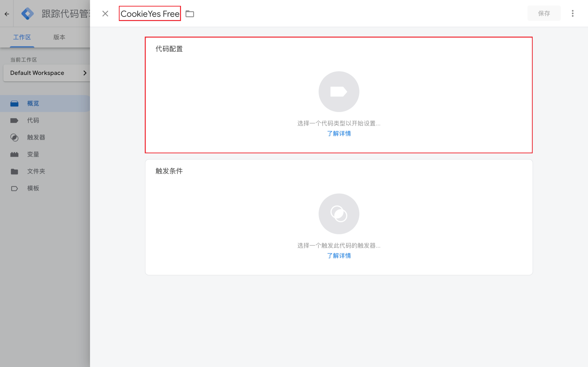
Task: Click the tag type placeholder icon
Action: (x=339, y=92)
